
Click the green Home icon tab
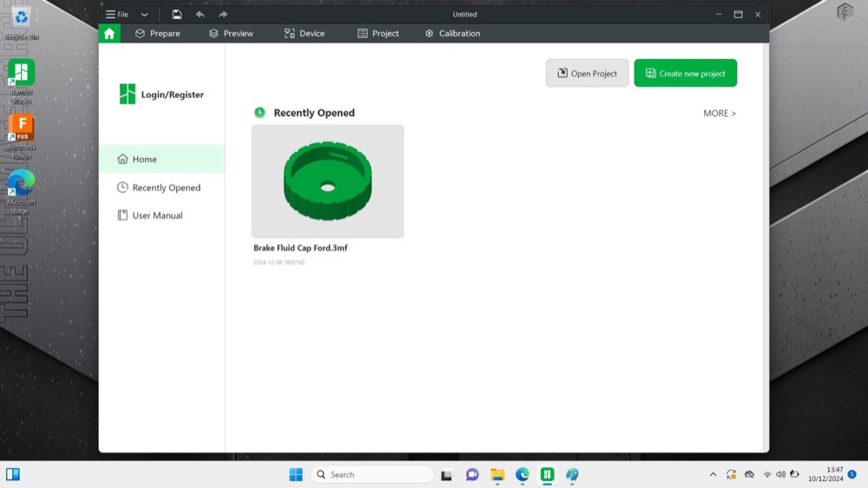pos(109,33)
